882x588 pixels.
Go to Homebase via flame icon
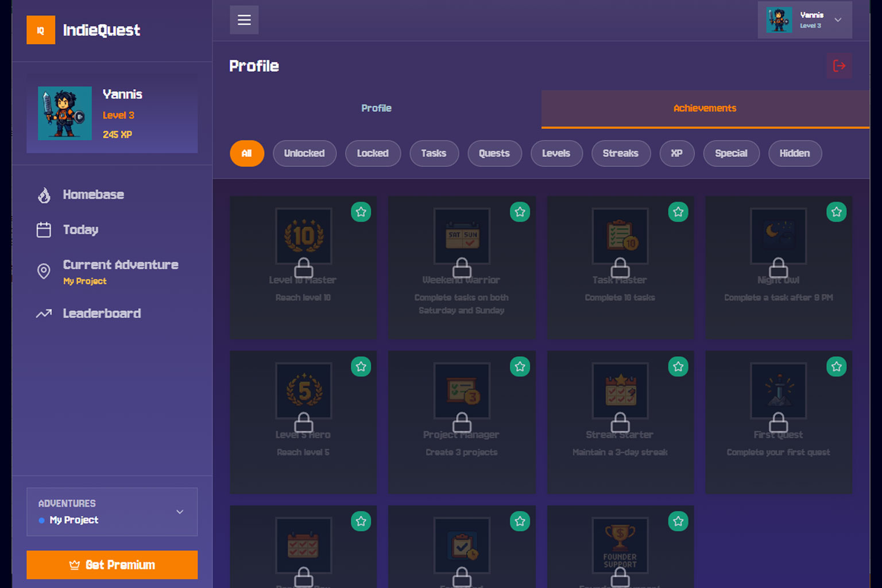click(44, 195)
